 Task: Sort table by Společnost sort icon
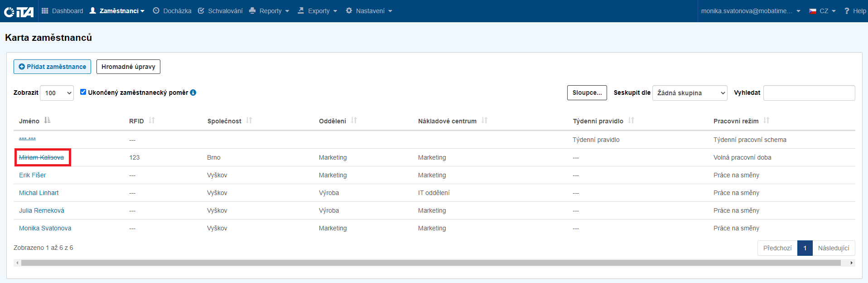point(249,121)
